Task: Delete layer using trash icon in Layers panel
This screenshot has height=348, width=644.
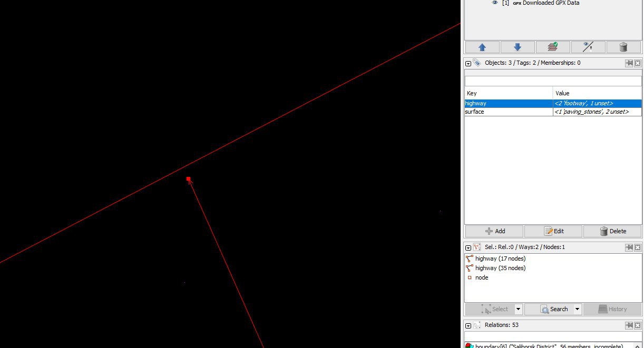Action: point(623,47)
